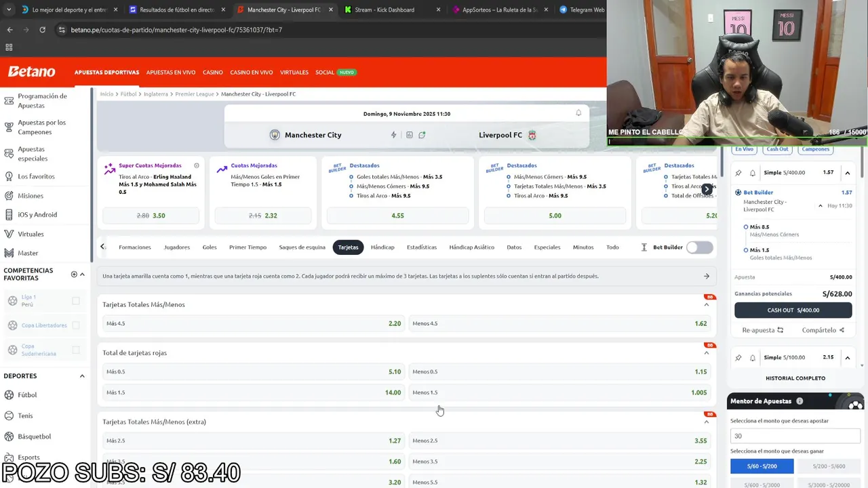
Task: Switch to the Hándicap Asiático tab
Action: pyautogui.click(x=472, y=247)
